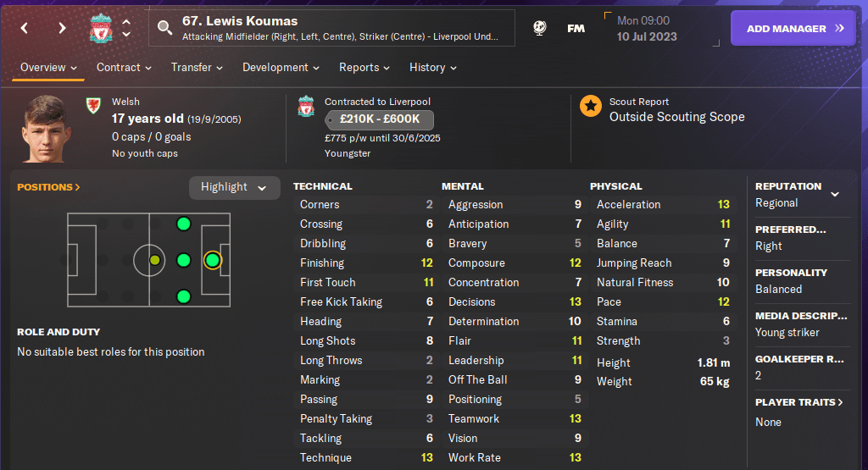The width and height of the screenshot is (868, 470).
Task: Click the forward navigation arrow
Action: [x=62, y=28]
